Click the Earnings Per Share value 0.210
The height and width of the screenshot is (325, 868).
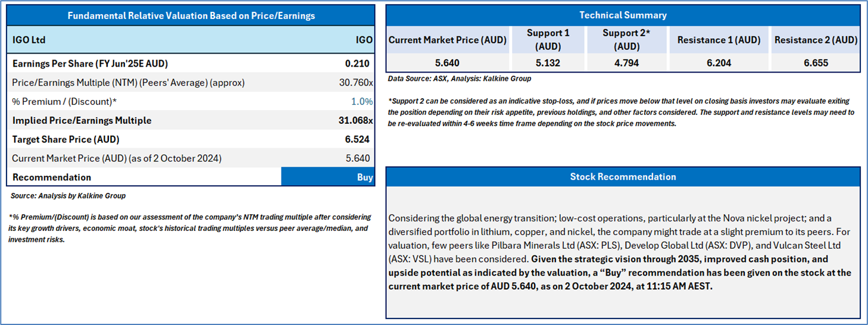357,64
